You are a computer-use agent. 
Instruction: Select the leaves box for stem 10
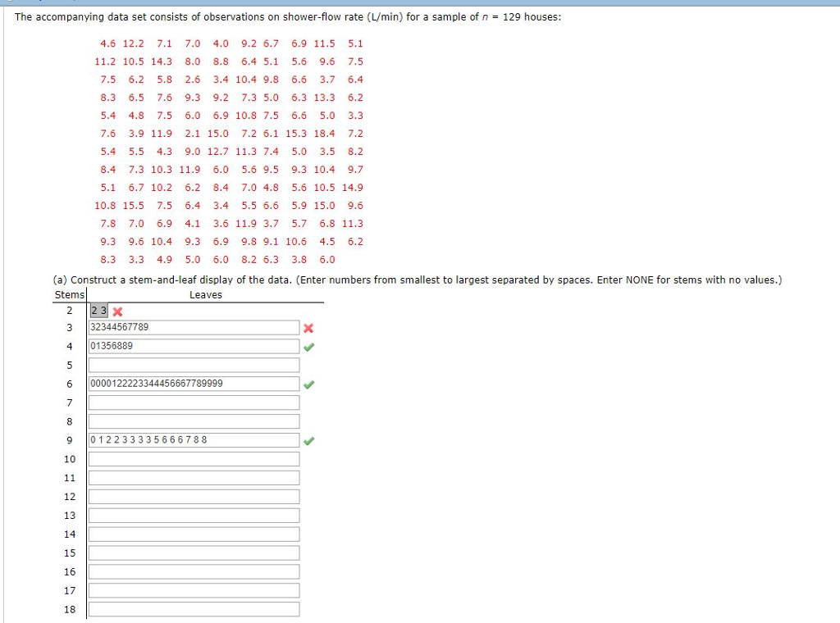coord(194,459)
